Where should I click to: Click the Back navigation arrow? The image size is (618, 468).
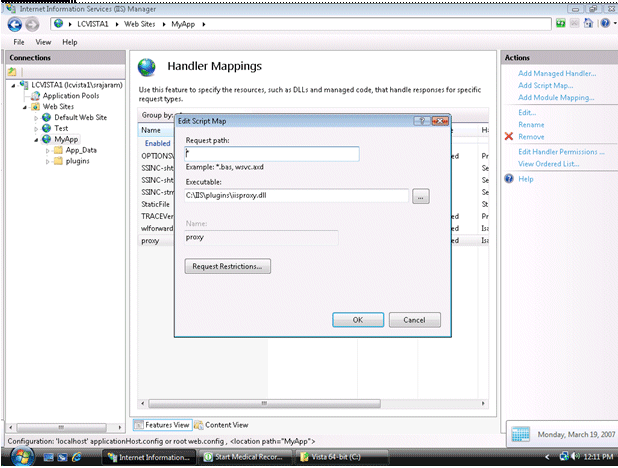[x=15, y=24]
